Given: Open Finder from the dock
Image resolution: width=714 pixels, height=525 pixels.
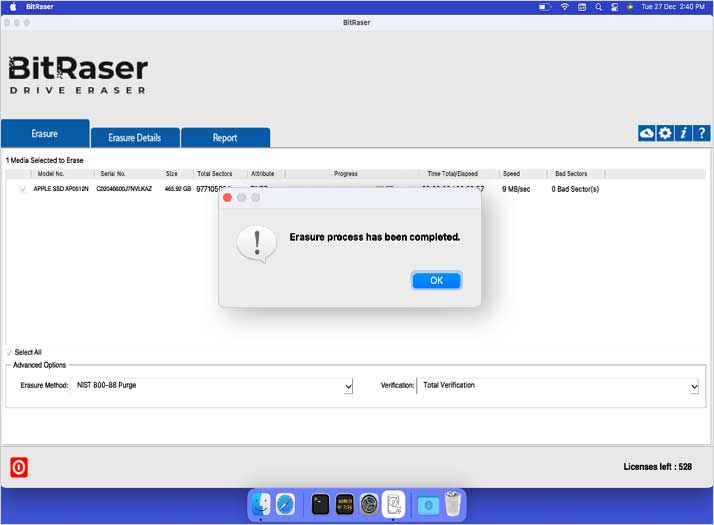Looking at the screenshot, I should coord(260,505).
